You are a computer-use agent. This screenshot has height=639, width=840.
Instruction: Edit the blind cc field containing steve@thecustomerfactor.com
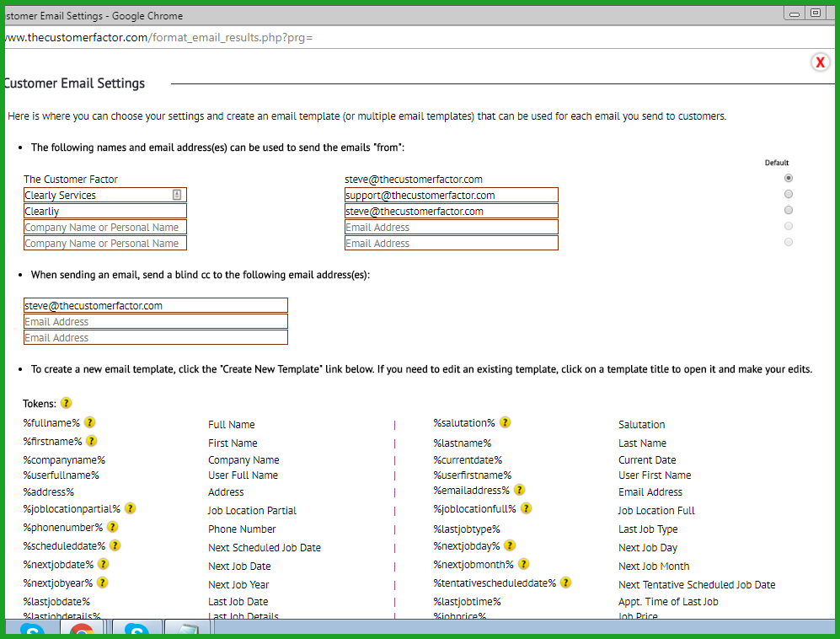point(155,305)
